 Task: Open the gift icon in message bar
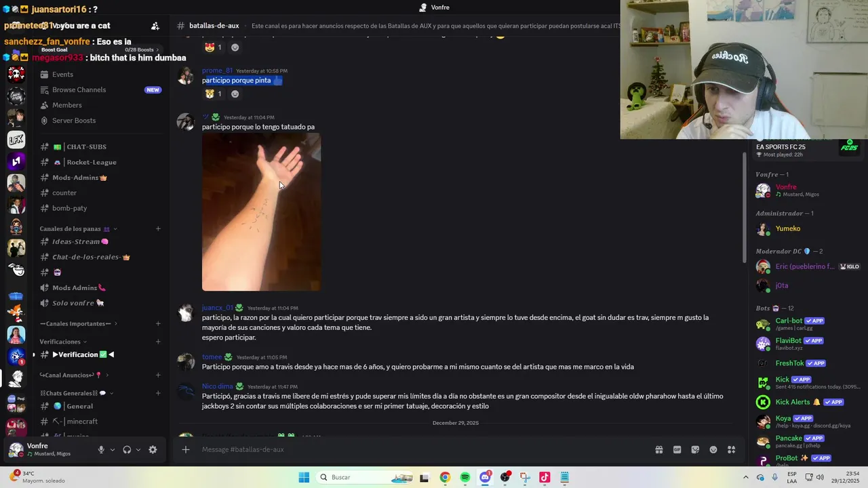click(658, 449)
